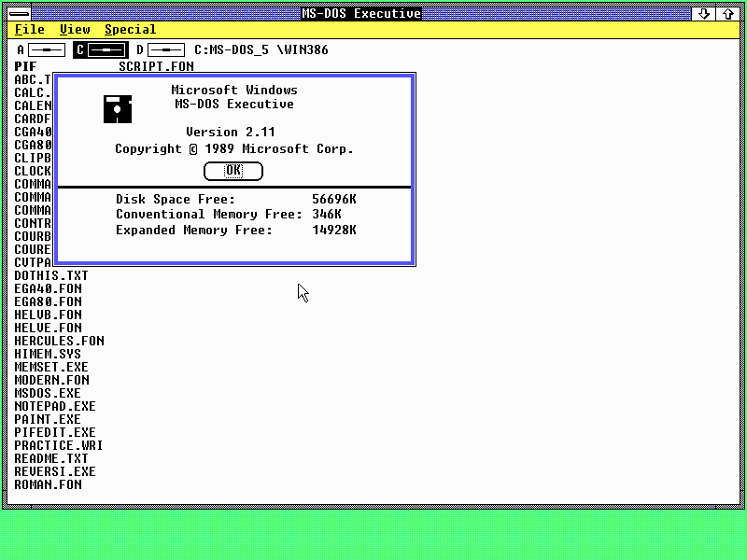Click Conventional Memory Free value 346K

coord(327,215)
